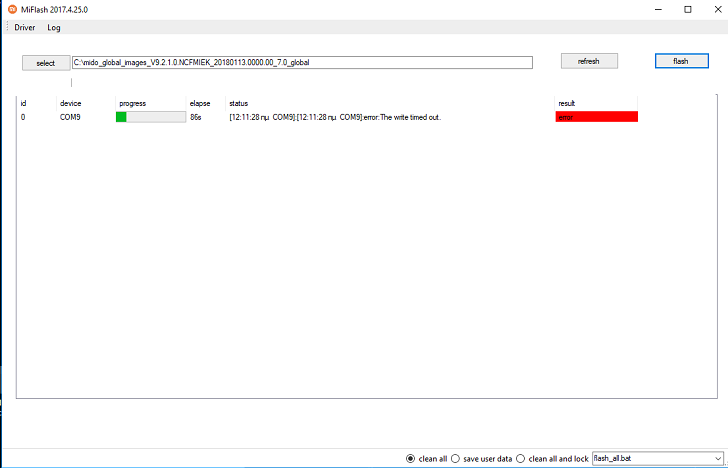Open the flash_all.bat script dropdown
Viewport: 728px width, 468px height.
pyautogui.click(x=658, y=458)
